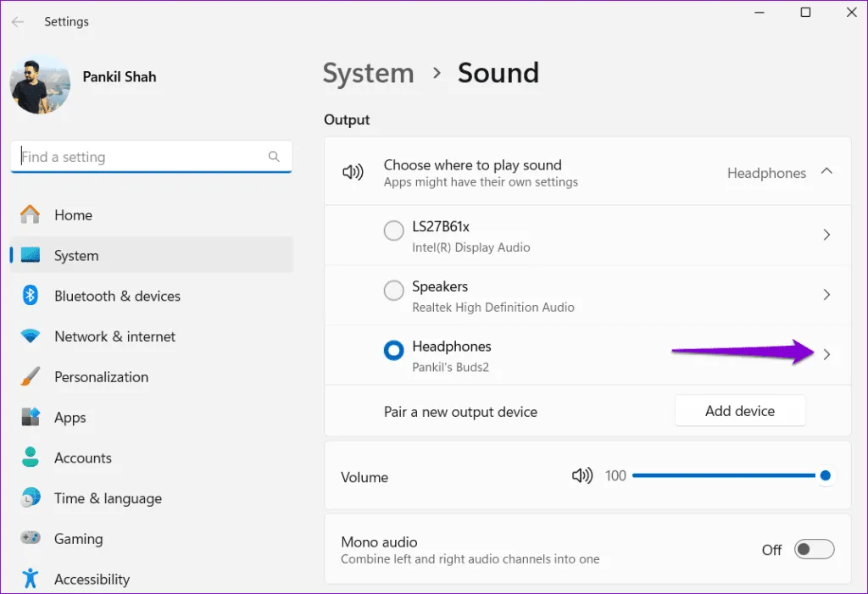Click the Home icon in sidebar

click(x=31, y=215)
